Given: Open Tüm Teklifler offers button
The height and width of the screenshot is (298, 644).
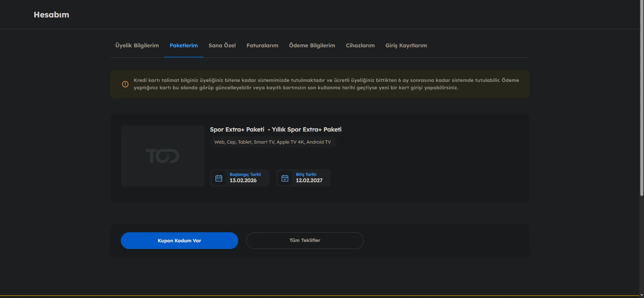Looking at the screenshot, I should click(305, 241).
